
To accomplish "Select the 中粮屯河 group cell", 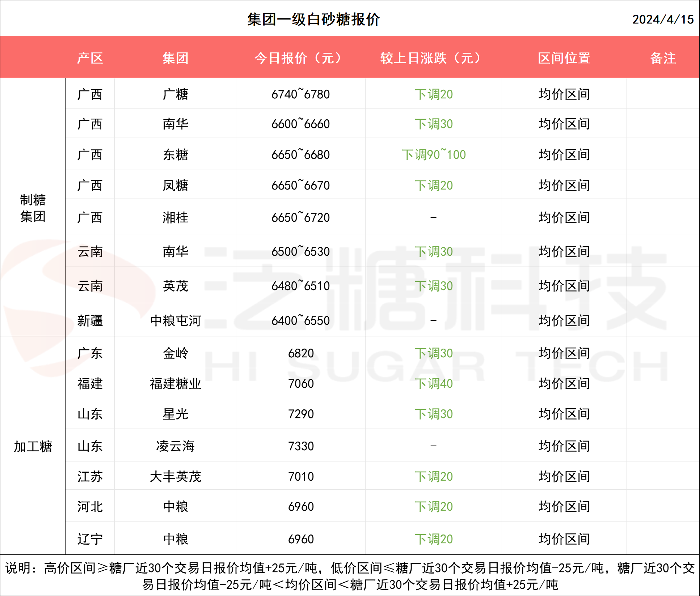I will tap(175, 320).
